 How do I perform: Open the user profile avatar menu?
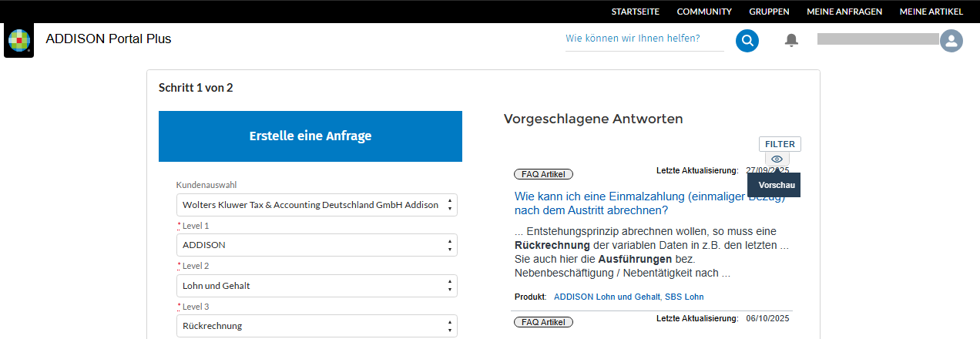pyautogui.click(x=952, y=41)
